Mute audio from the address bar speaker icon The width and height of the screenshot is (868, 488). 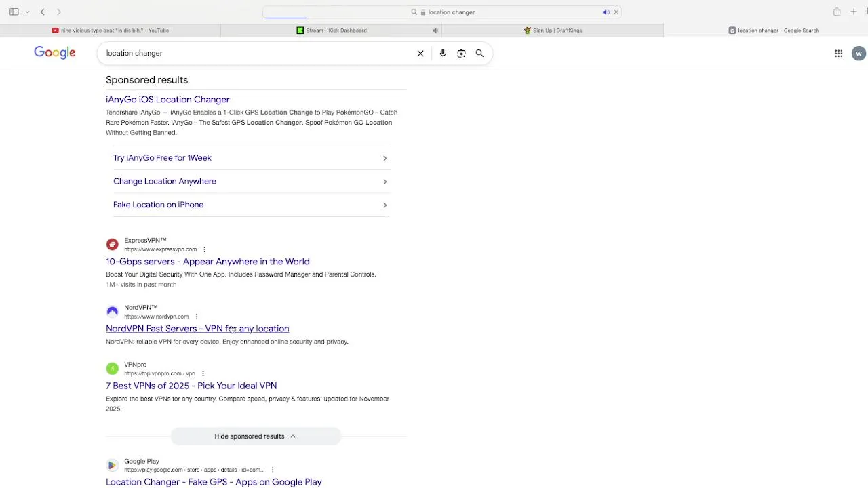pos(606,12)
